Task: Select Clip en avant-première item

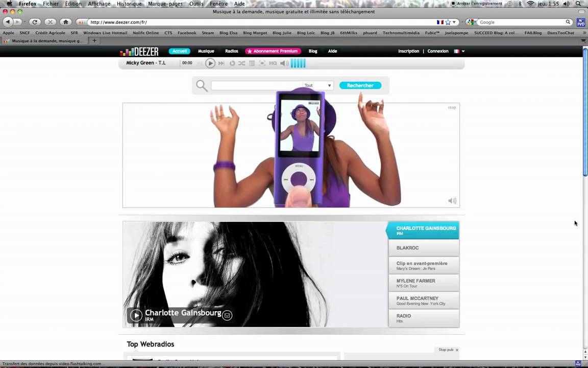Action: point(424,265)
